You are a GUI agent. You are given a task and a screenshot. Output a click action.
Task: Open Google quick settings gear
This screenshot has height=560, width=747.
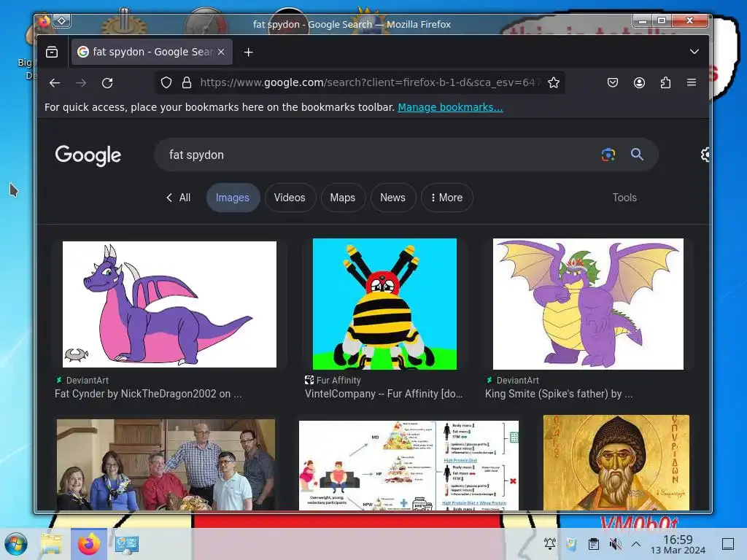point(705,155)
